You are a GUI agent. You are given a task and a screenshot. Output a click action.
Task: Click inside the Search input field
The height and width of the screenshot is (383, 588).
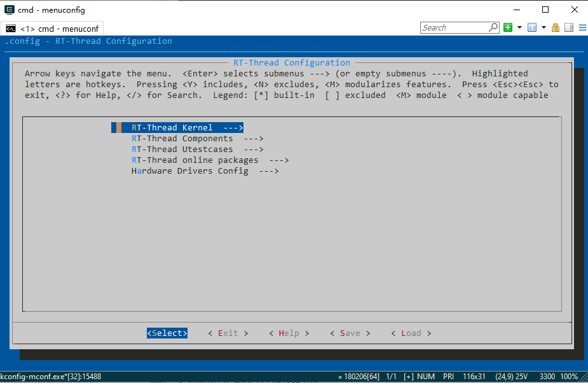pos(455,27)
